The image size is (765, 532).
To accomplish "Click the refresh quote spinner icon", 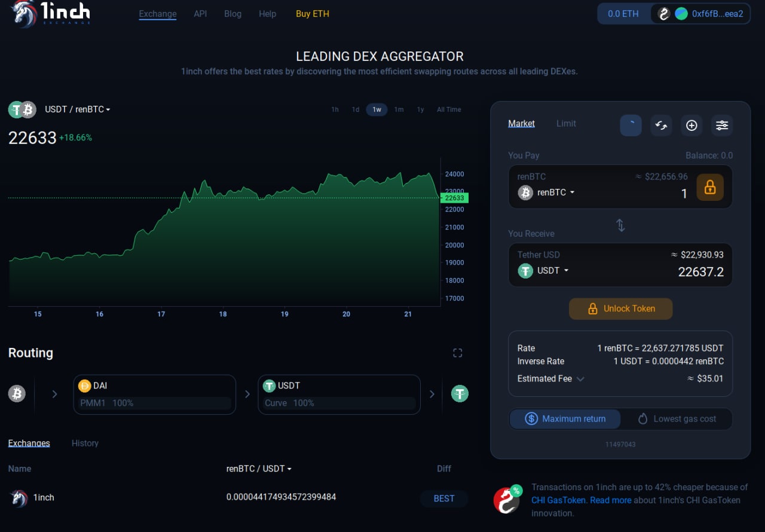I will (631, 125).
